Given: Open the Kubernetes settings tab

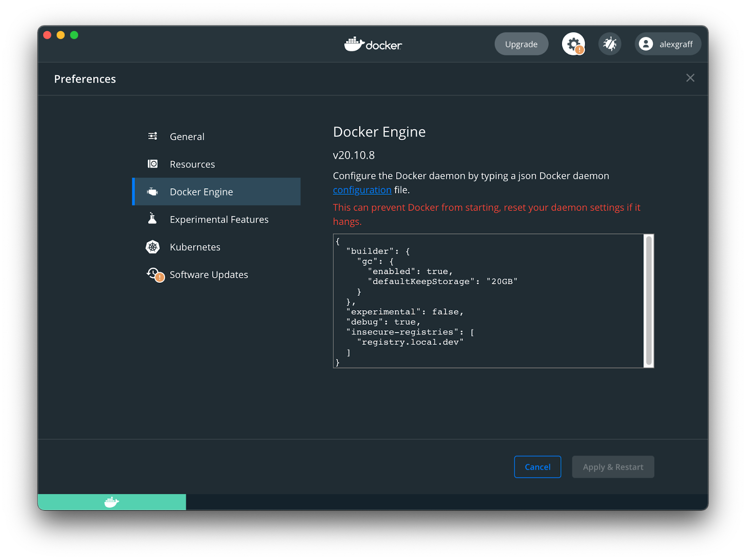Looking at the screenshot, I should [x=216, y=247].
